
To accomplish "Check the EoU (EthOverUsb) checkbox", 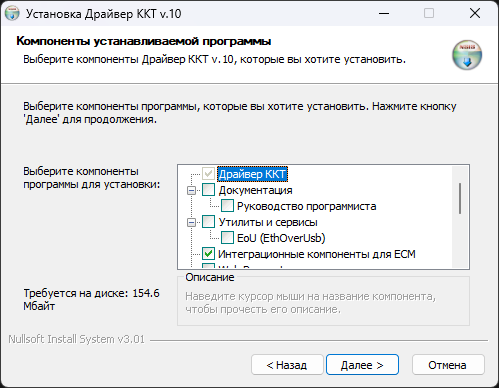I will click(227, 238).
